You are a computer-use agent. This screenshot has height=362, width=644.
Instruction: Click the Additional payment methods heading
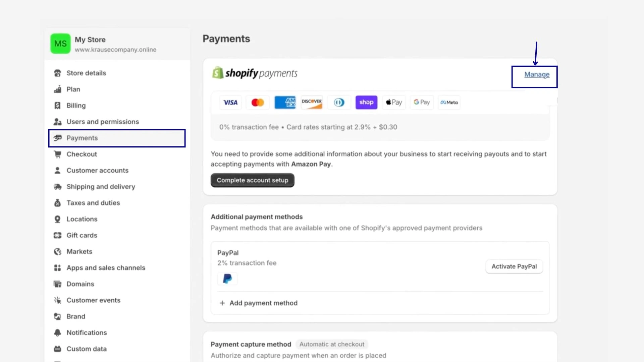click(x=257, y=217)
